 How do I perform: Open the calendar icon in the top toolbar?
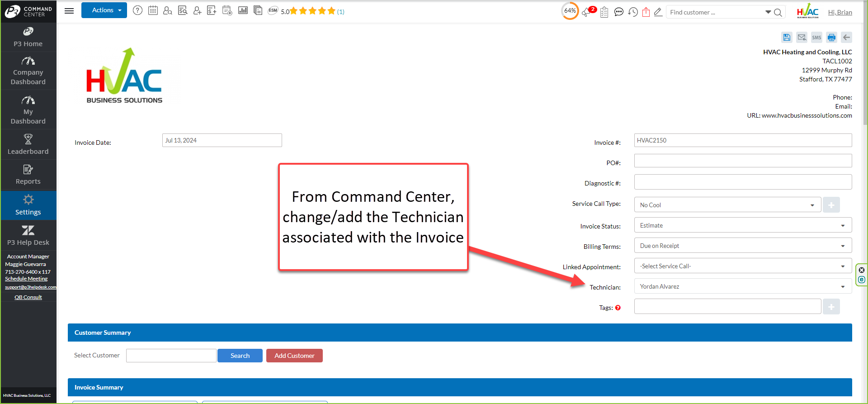point(153,10)
